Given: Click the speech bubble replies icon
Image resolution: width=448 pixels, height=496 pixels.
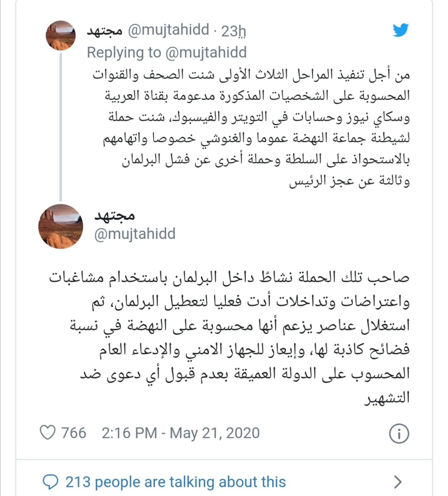Looking at the screenshot, I should pos(50,482).
